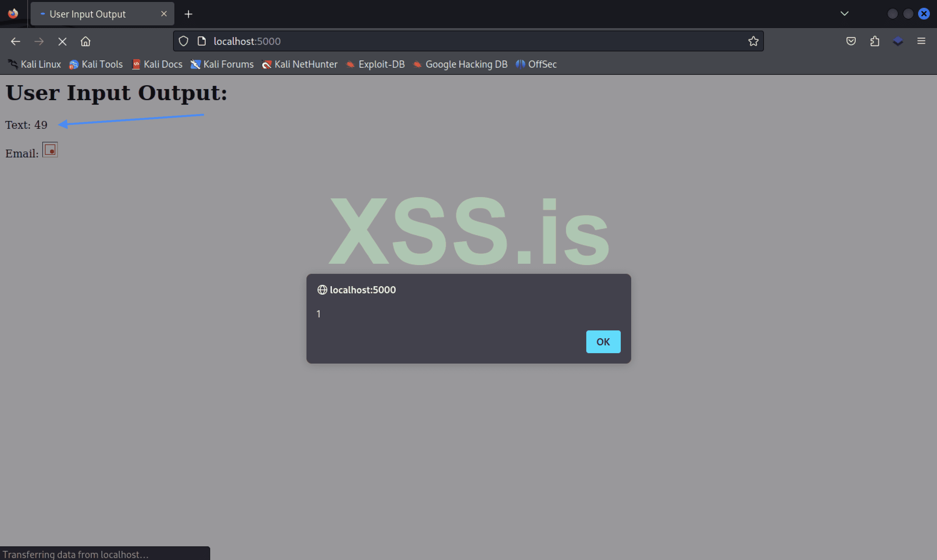The width and height of the screenshot is (937, 560).
Task: Select the User Input Output tab
Action: (x=88, y=14)
